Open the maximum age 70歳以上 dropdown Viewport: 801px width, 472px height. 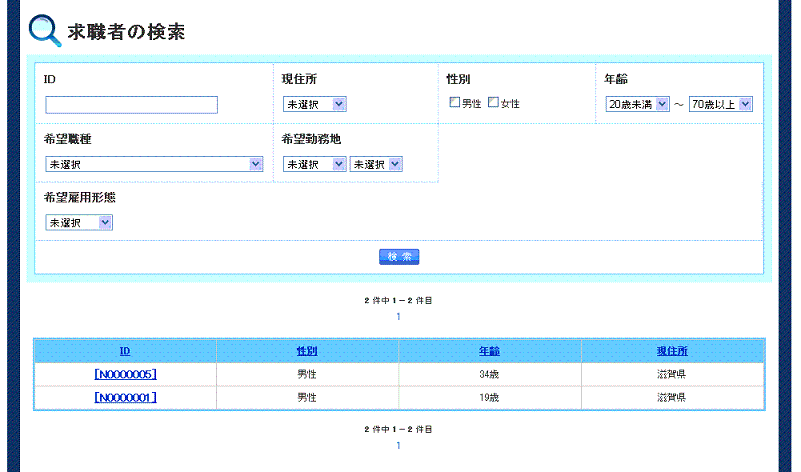coord(719,104)
